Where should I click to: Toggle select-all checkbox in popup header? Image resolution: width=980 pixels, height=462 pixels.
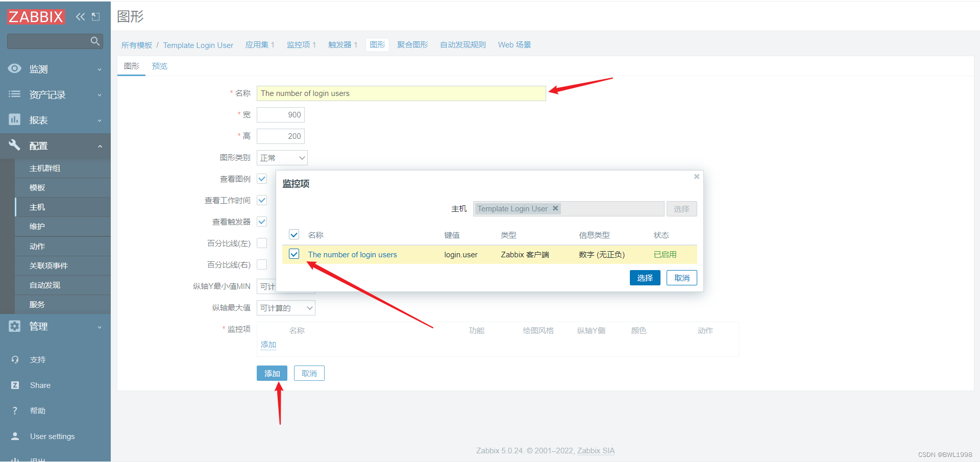point(294,234)
